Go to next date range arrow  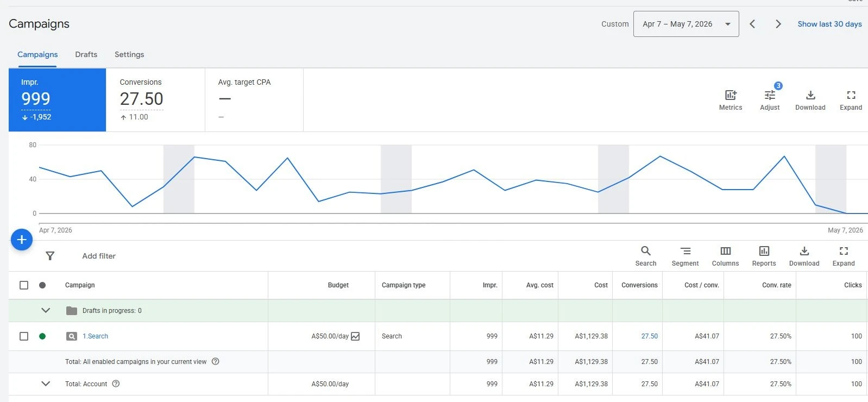point(778,24)
